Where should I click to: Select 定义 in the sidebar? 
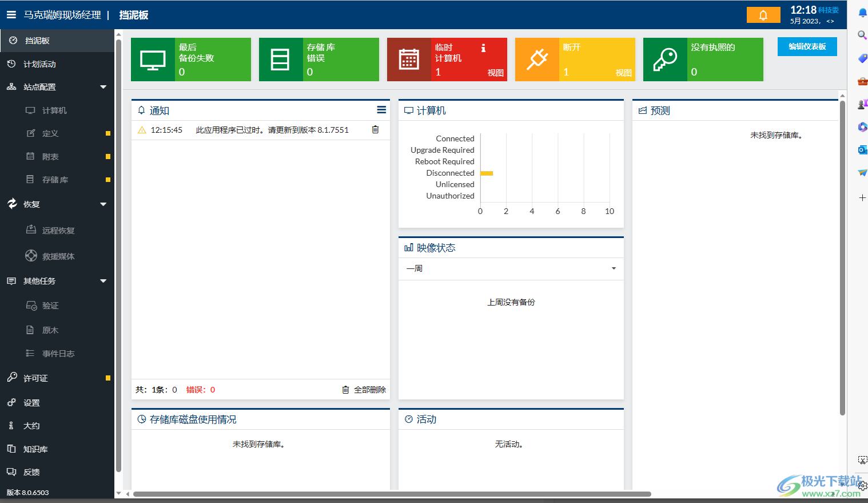point(50,133)
